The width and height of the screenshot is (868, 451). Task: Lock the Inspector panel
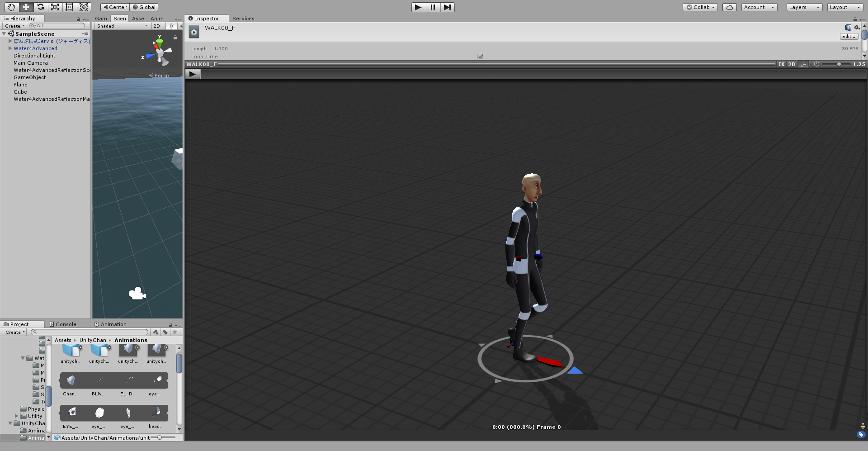coord(855,19)
